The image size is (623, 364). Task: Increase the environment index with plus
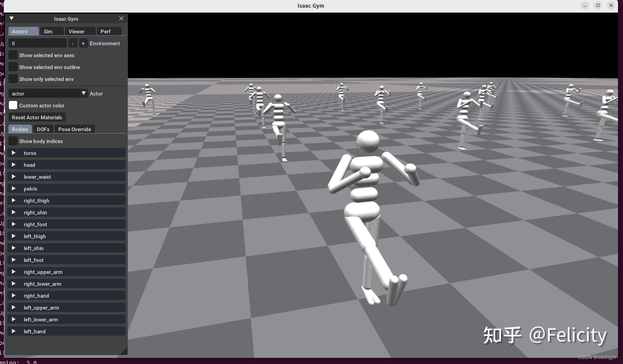[83, 43]
